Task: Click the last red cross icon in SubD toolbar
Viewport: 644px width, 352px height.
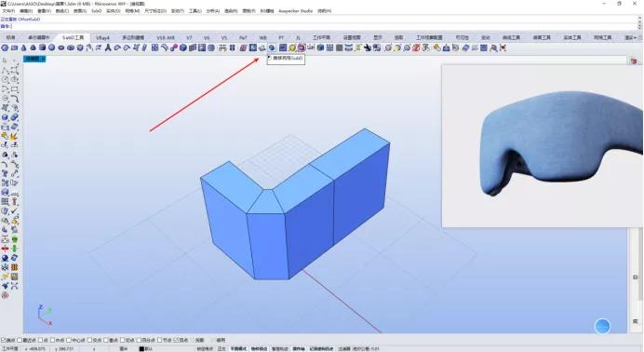Action: pyautogui.click(x=503, y=48)
